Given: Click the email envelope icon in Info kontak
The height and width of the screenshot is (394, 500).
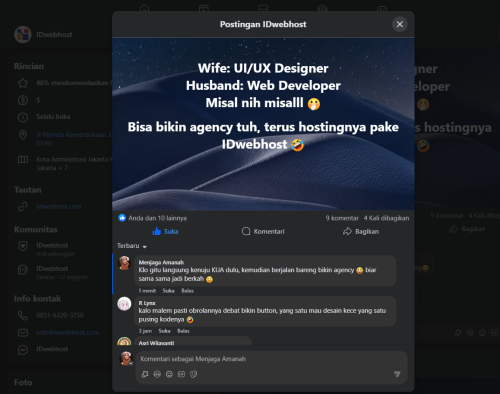Looking at the screenshot, I should tap(23, 333).
